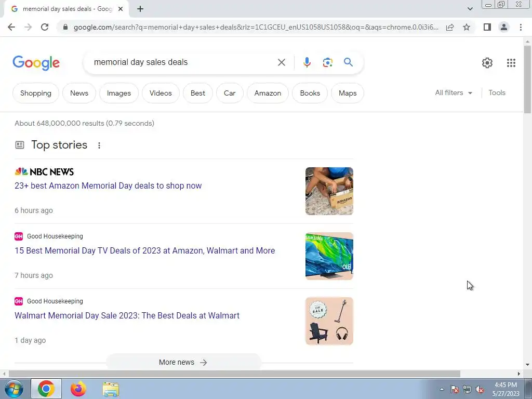Click the scroll down arrow
Image resolution: width=532 pixels, height=399 pixels.
coord(527,365)
